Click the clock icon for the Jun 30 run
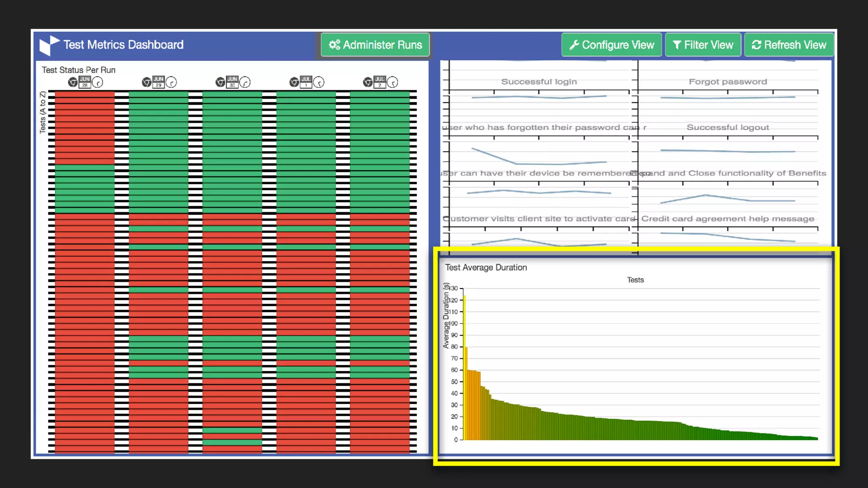868x488 pixels. coord(245,82)
